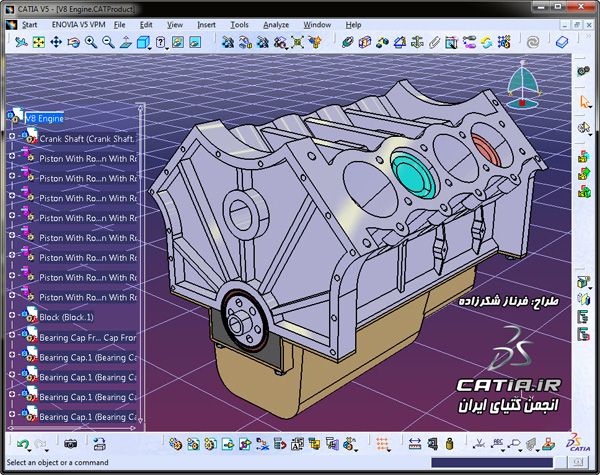The image size is (600, 475).
Task: Click the green X-shaped icon in top toolbar
Action: click(297, 42)
